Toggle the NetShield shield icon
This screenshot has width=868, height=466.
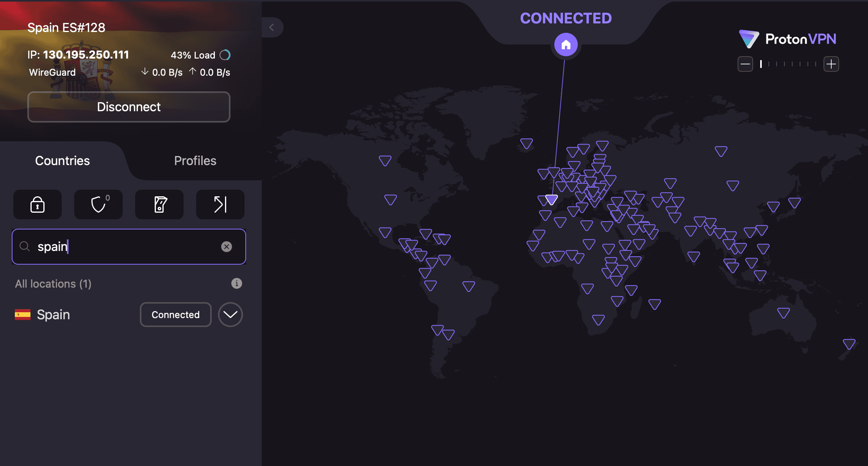(x=98, y=205)
